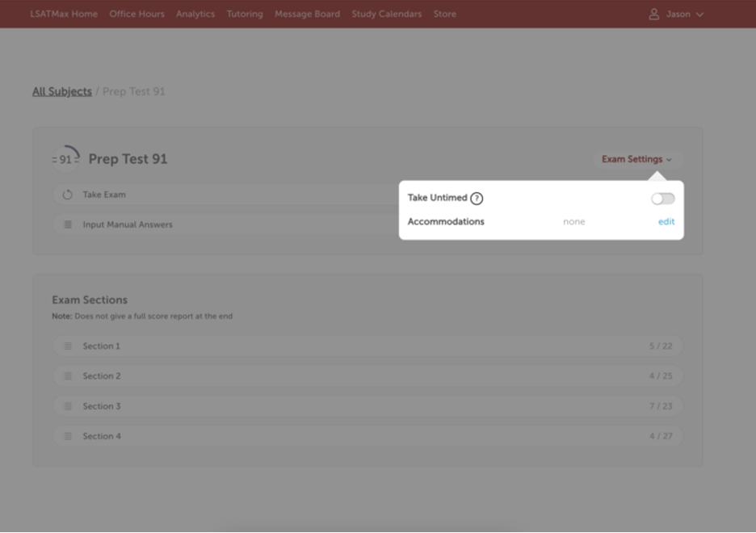Enable the Take Untimed switch

662,199
